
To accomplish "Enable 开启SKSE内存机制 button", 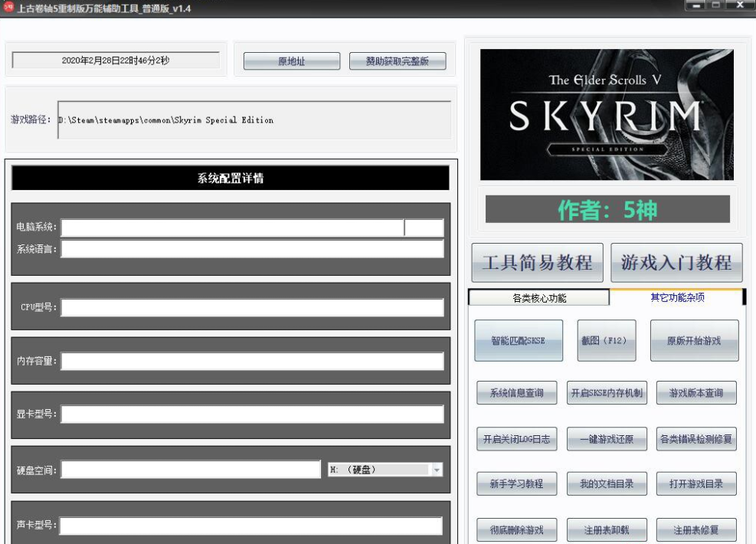I will (x=607, y=392).
